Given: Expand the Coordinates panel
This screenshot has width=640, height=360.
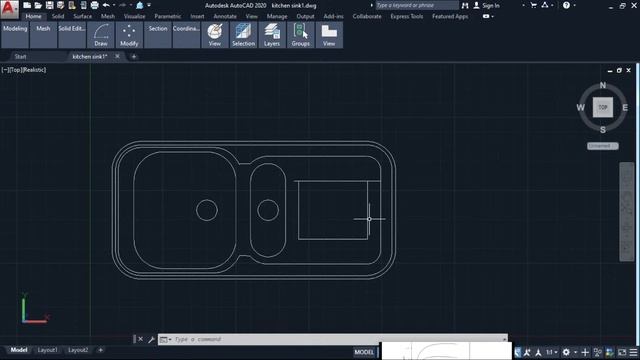Looking at the screenshot, I should pos(186,35).
